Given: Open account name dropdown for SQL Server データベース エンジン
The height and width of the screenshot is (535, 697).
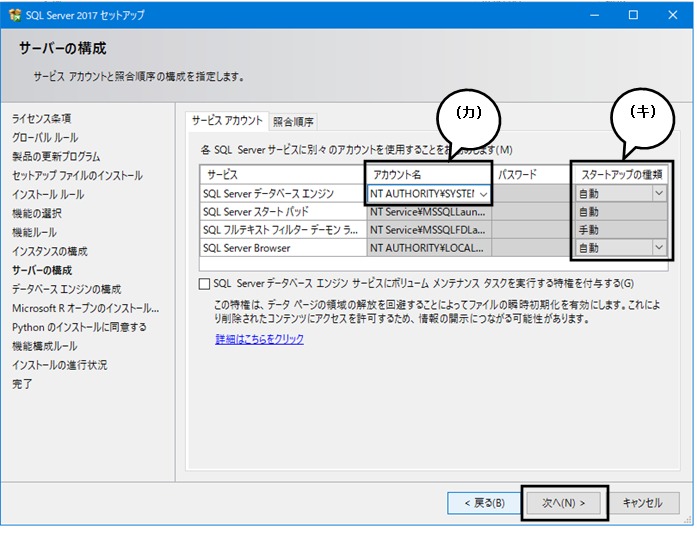Looking at the screenshot, I should click(483, 194).
